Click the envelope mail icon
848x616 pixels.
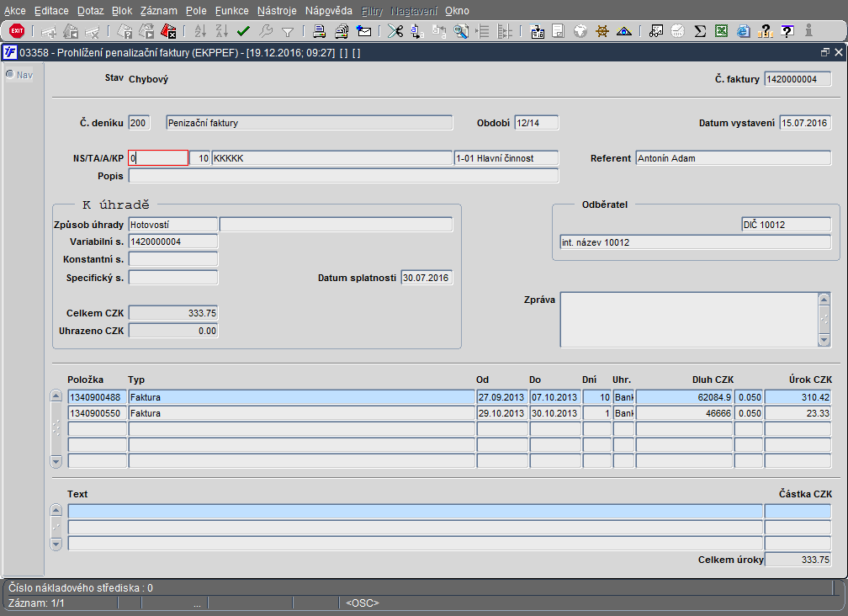pos(364,31)
